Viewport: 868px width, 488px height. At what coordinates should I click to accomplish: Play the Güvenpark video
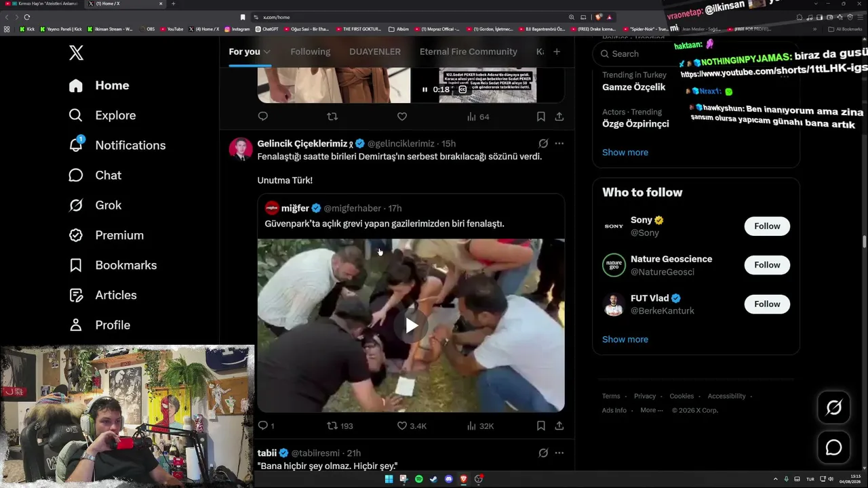click(x=411, y=325)
